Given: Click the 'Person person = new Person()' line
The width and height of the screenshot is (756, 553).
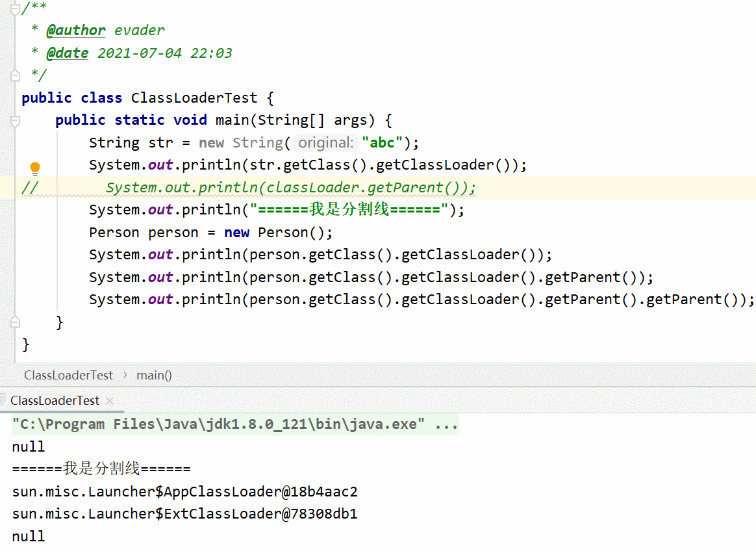Looking at the screenshot, I should 210,233.
